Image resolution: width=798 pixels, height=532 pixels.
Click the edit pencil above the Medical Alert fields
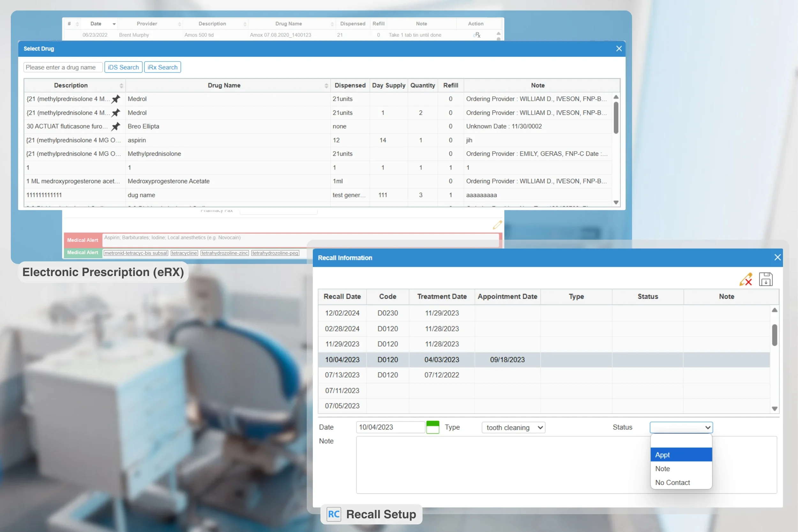[497, 225]
